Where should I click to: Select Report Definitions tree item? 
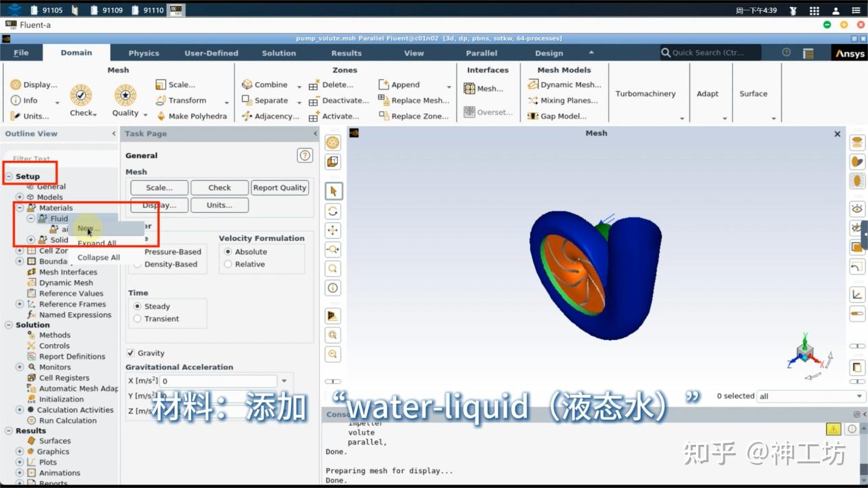(x=72, y=357)
